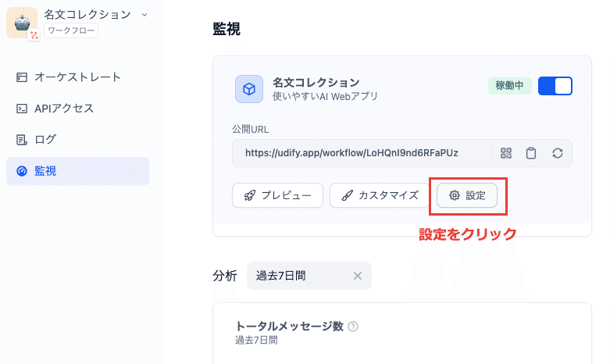Show the QR code for the public URL
Viewport: 610px width, 364px height.
click(x=506, y=153)
